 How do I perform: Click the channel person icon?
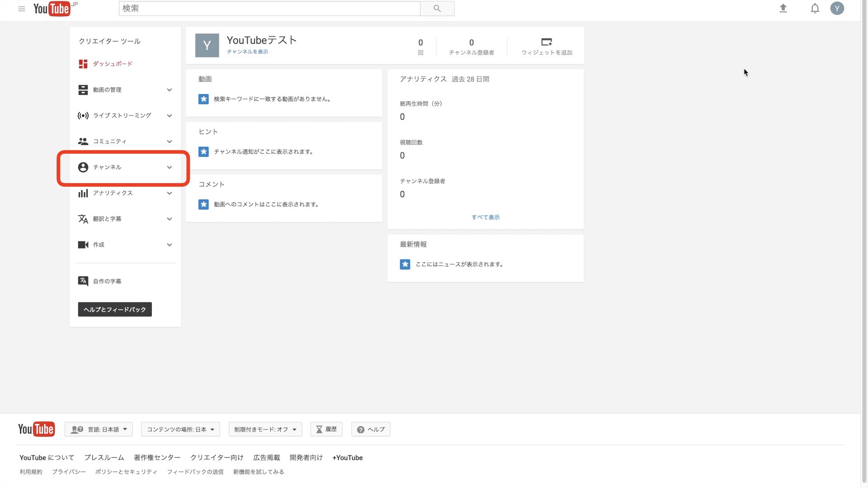(x=83, y=167)
